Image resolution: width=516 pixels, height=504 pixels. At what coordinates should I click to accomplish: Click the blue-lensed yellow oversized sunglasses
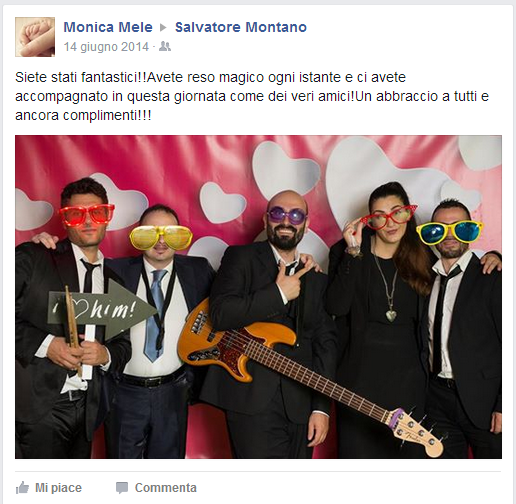pos(449,231)
